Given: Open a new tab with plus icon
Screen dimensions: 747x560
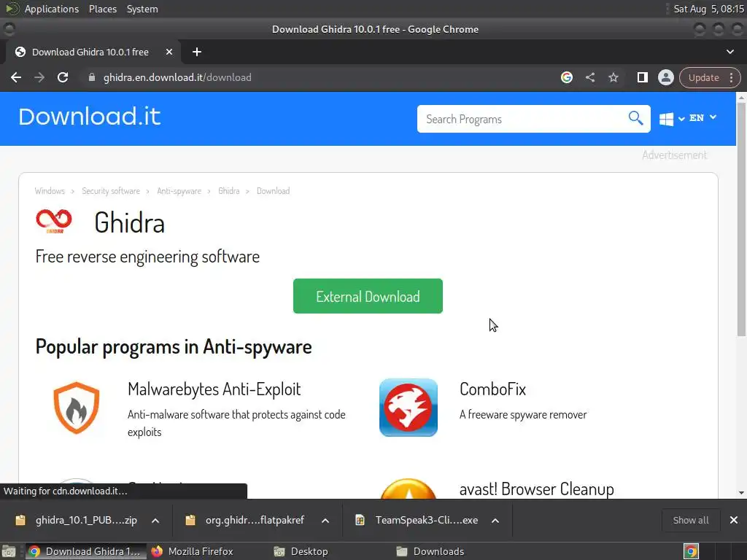Looking at the screenshot, I should pyautogui.click(x=197, y=52).
